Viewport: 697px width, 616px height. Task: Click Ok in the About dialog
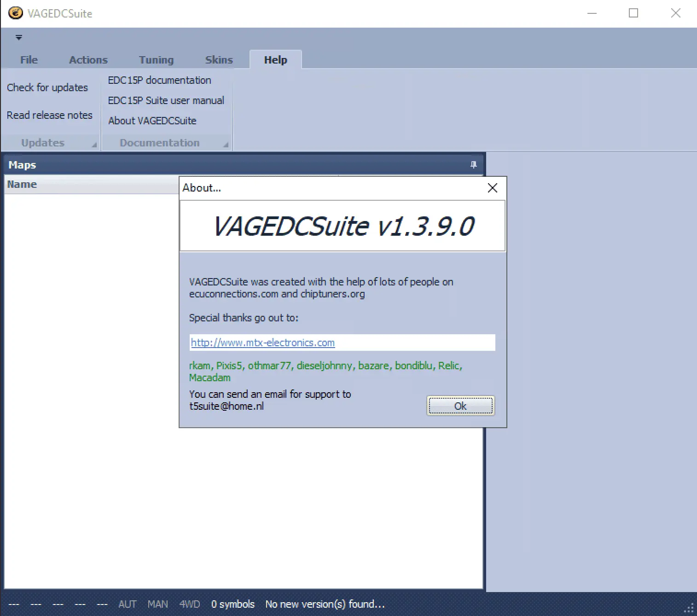461,406
